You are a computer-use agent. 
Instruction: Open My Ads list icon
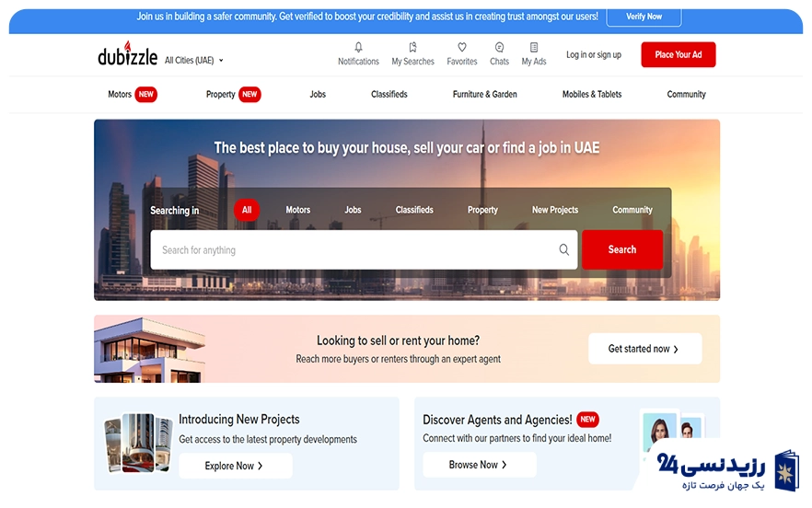point(534,48)
